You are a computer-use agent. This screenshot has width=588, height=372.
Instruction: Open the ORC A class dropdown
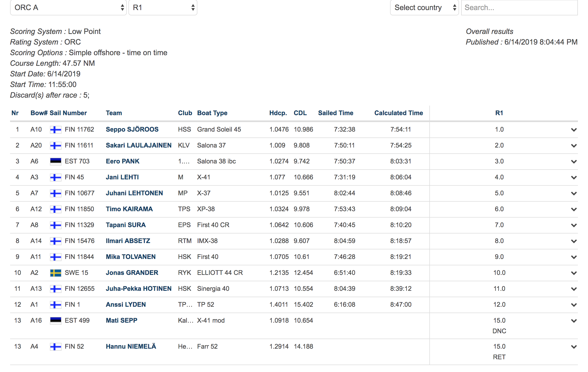click(68, 8)
